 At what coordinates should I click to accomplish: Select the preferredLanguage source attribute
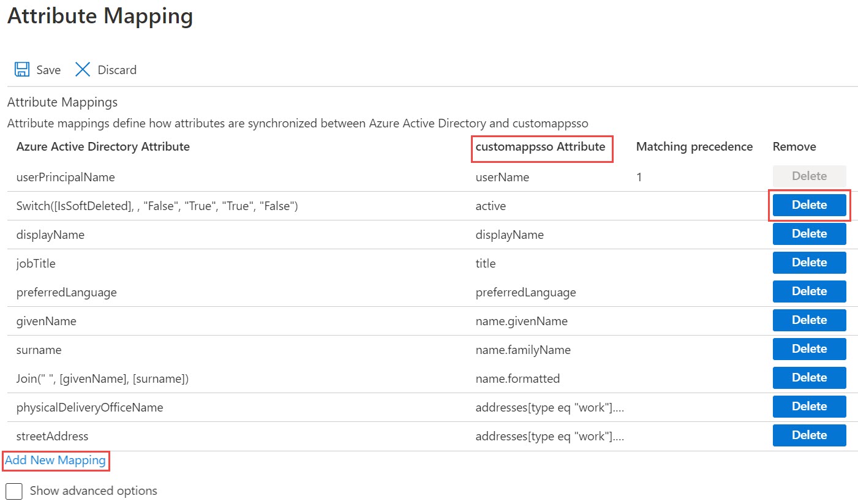click(67, 293)
